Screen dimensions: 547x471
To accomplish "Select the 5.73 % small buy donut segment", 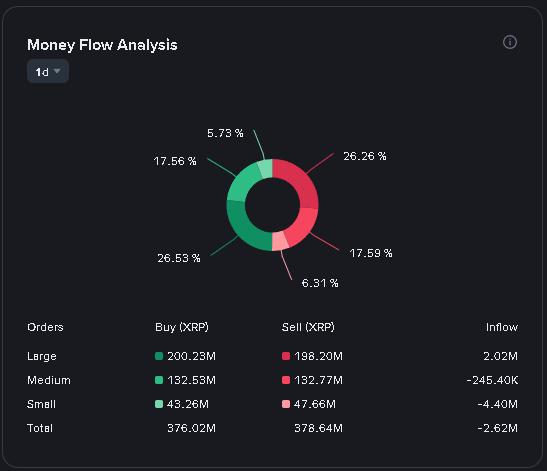I will click(x=266, y=169).
